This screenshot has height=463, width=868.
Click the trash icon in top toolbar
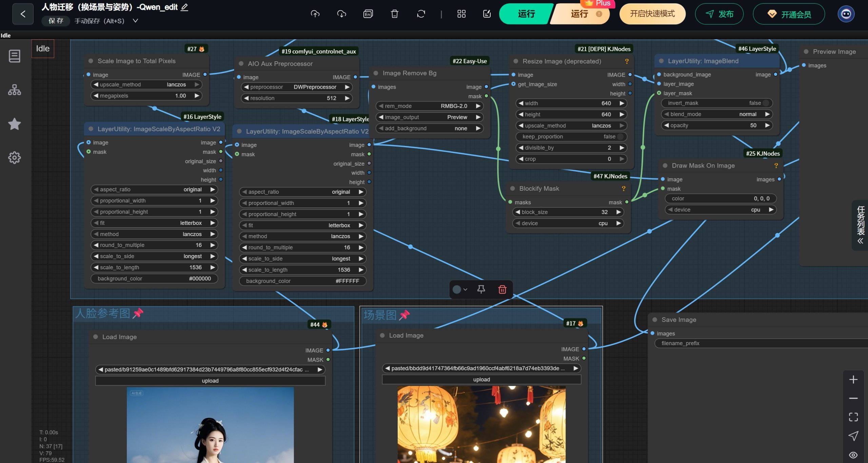[394, 14]
